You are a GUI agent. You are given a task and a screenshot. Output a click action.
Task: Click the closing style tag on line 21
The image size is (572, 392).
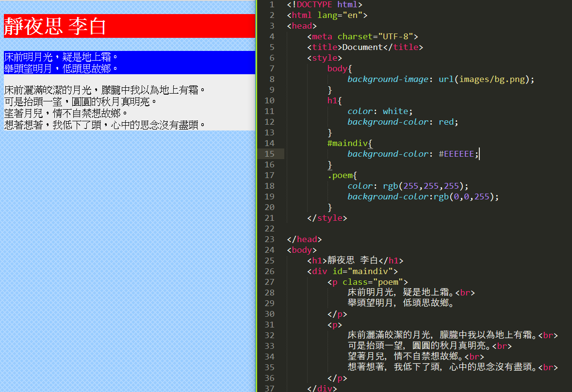point(327,218)
